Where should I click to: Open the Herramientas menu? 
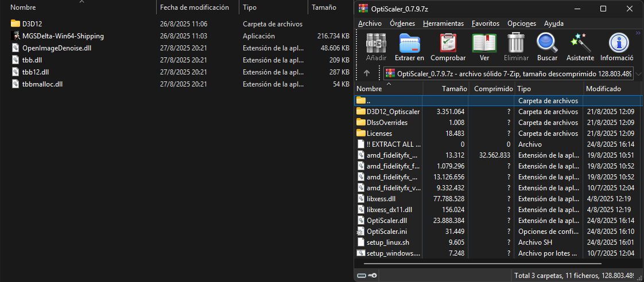[x=443, y=23]
